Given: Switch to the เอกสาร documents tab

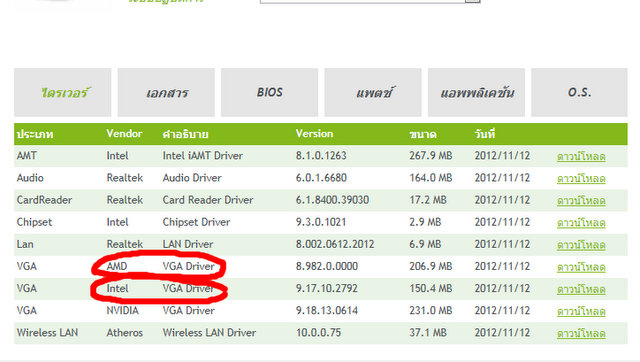Looking at the screenshot, I should pos(166,93).
